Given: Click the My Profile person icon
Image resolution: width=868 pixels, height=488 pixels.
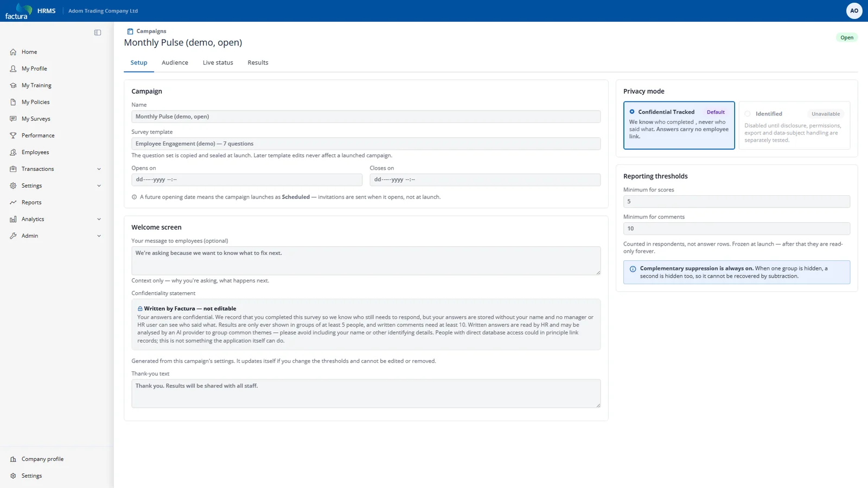Looking at the screenshot, I should click(x=13, y=69).
